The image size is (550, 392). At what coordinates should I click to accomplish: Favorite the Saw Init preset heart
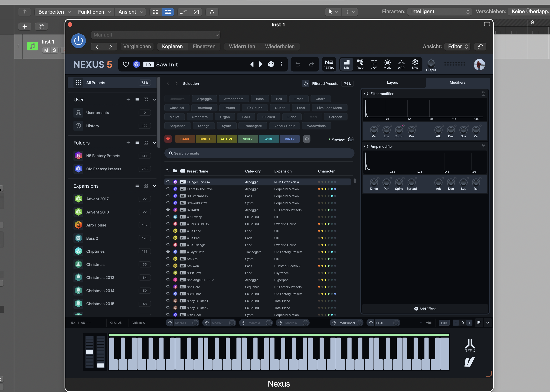click(x=126, y=64)
